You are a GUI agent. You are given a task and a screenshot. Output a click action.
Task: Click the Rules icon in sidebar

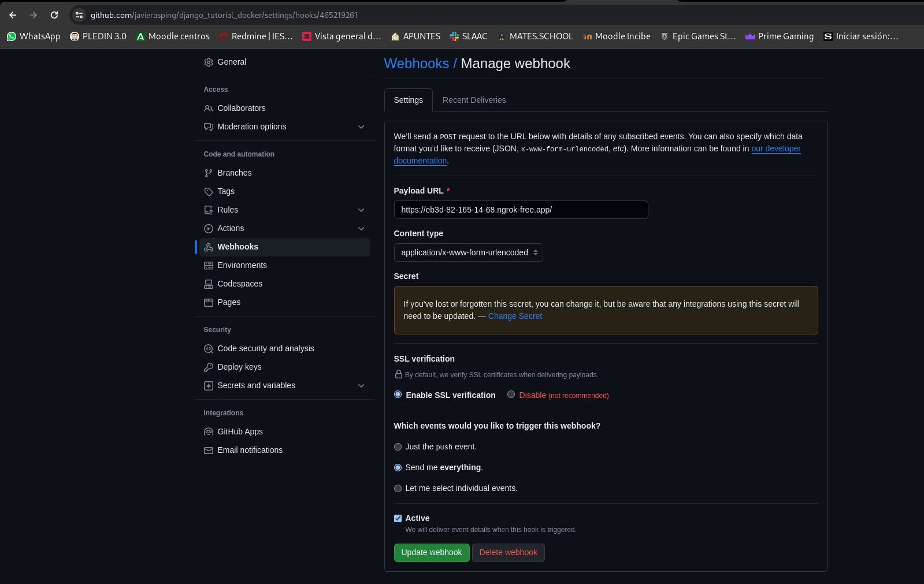209,210
